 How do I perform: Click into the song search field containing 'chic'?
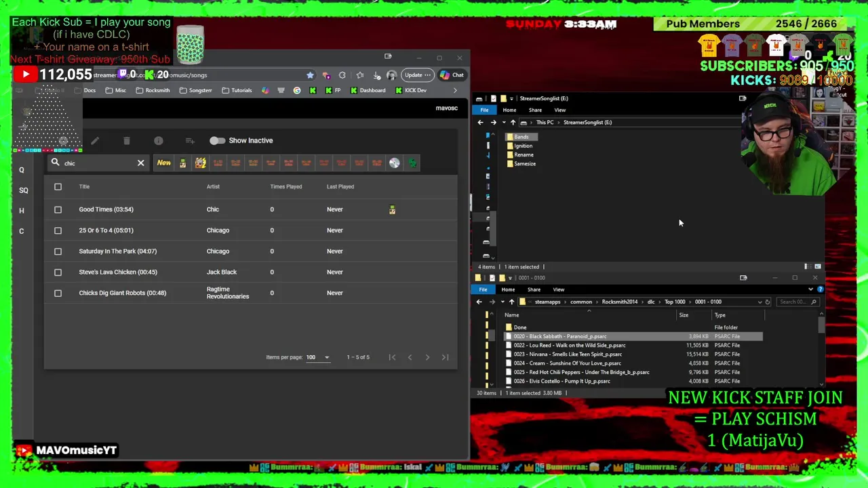tap(98, 163)
